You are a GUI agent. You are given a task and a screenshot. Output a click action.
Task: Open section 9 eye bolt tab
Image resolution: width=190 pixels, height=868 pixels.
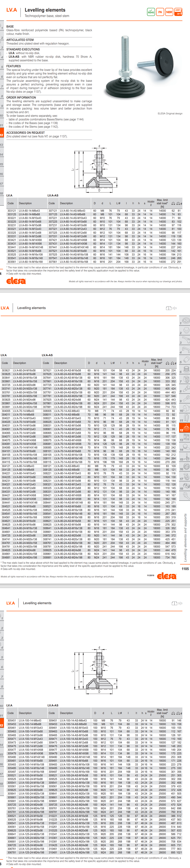pos(184,399)
